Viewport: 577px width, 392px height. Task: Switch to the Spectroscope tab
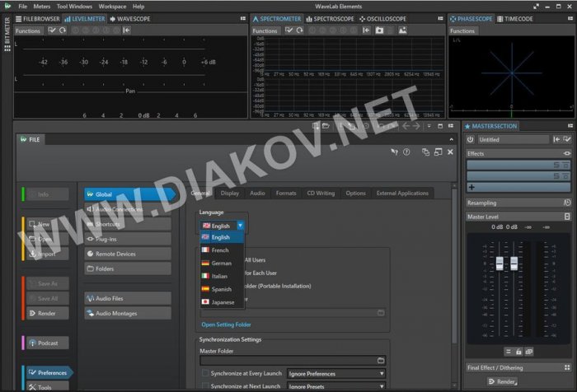330,19
